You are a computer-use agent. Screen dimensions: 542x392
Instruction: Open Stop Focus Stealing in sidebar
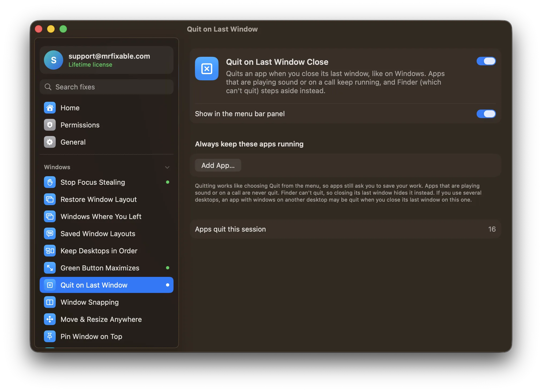(x=107, y=182)
